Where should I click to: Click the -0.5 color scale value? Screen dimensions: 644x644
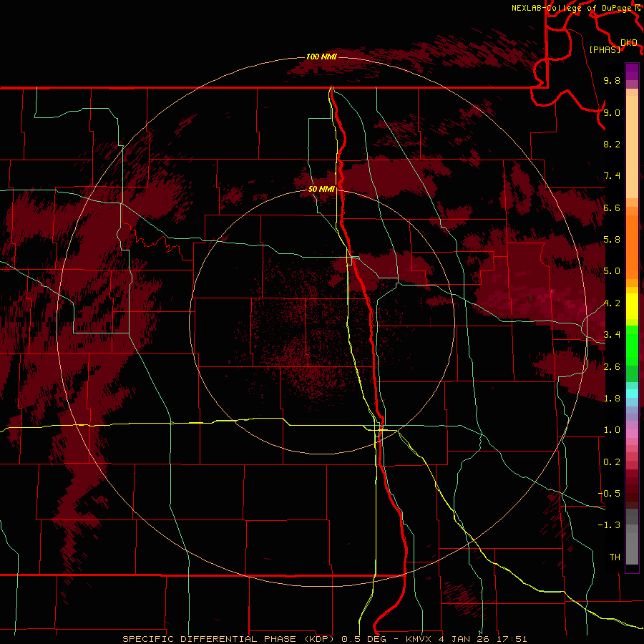(x=609, y=494)
